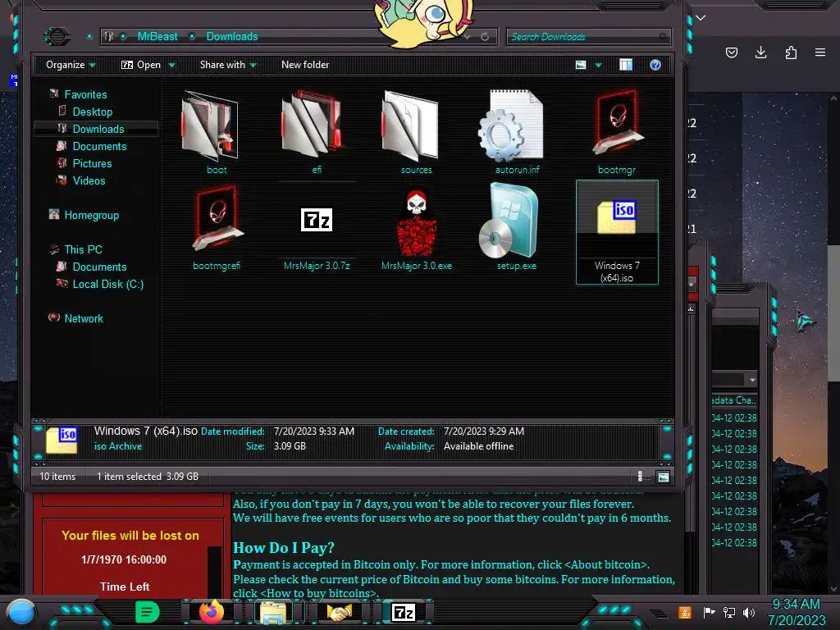Select Favorites in navigation pane
840x630 pixels.
(85, 94)
